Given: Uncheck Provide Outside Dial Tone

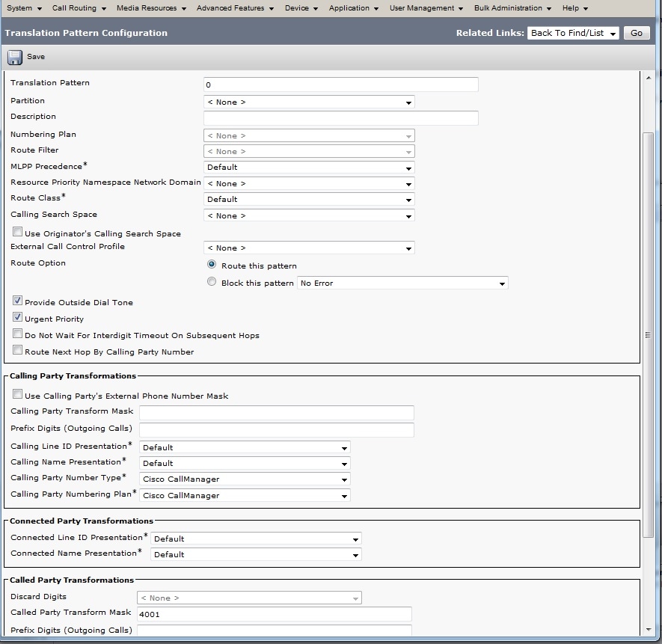Looking at the screenshot, I should coord(17,301).
